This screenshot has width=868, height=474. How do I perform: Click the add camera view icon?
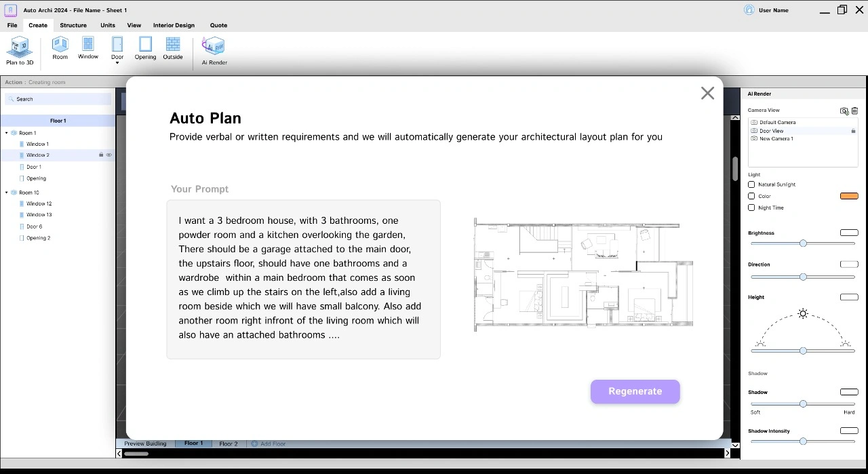pos(844,111)
